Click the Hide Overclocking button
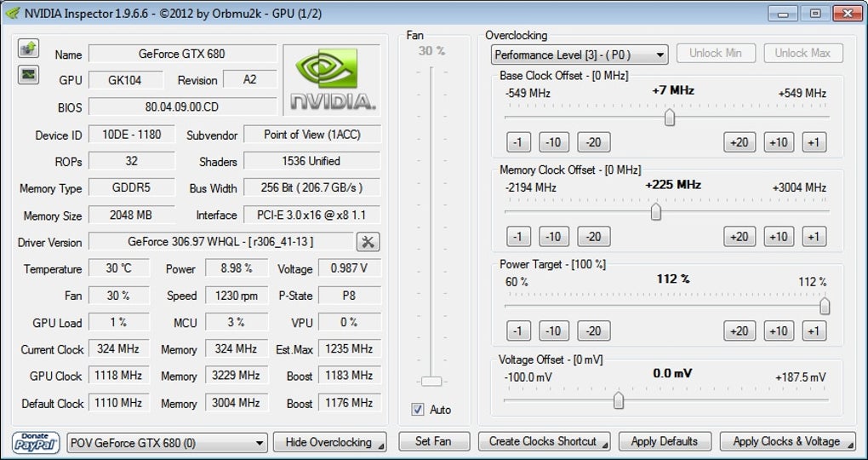868x460 pixels. pyautogui.click(x=330, y=442)
